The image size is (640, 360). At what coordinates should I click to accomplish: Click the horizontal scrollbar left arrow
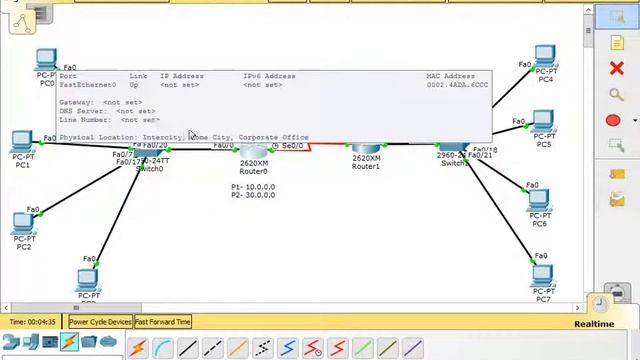[6, 308]
